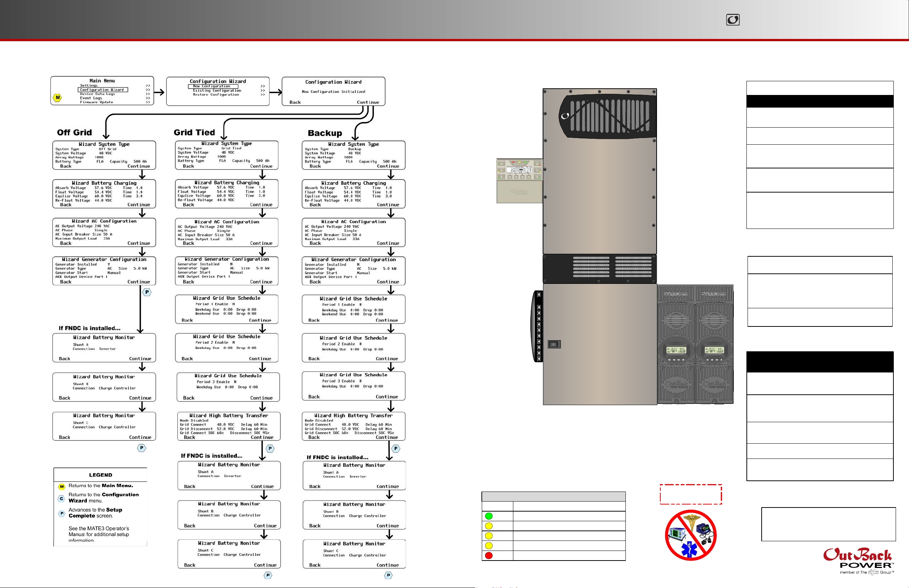909x588 pixels.
Task: Click the yellow M icon in the Legend
Action: [62, 487]
